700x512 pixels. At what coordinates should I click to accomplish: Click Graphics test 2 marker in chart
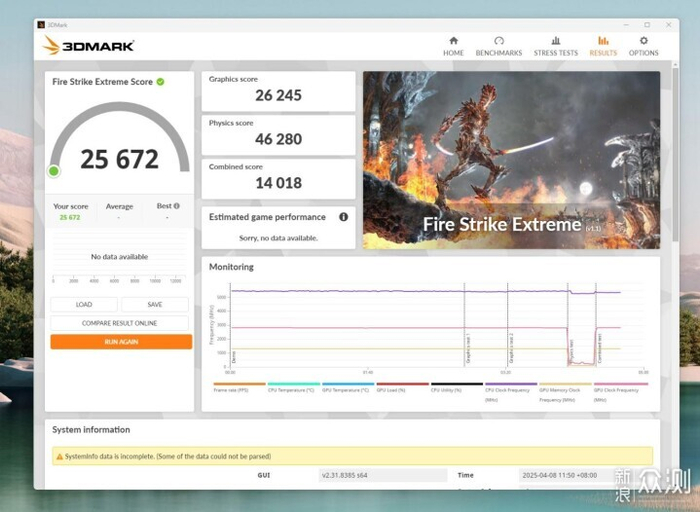[511, 348]
